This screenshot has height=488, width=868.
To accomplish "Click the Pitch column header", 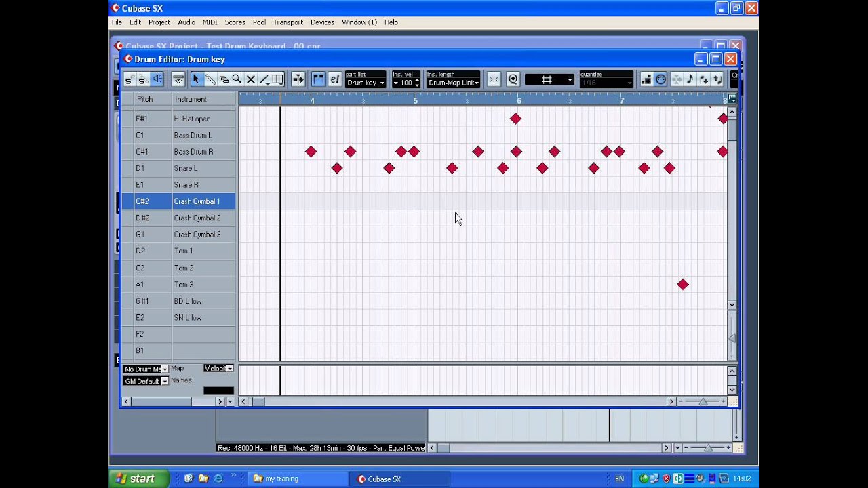I will click(x=153, y=99).
